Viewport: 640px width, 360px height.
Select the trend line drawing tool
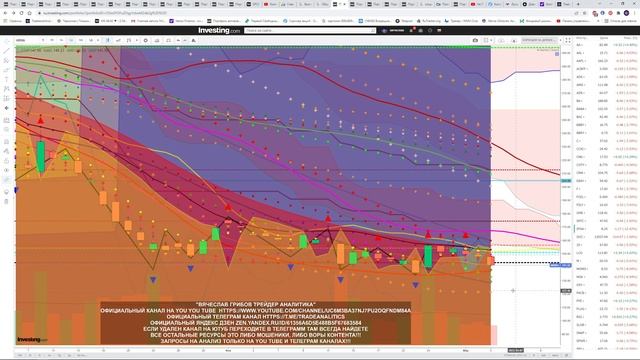click(x=7, y=51)
